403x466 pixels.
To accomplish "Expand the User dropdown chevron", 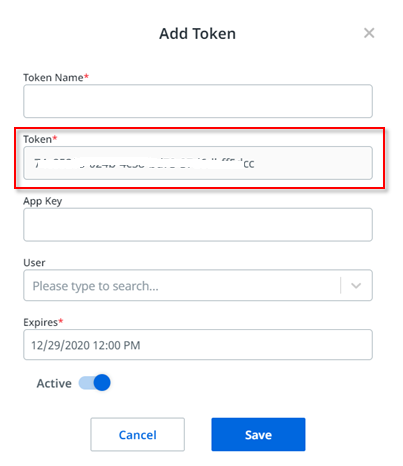I will click(356, 286).
